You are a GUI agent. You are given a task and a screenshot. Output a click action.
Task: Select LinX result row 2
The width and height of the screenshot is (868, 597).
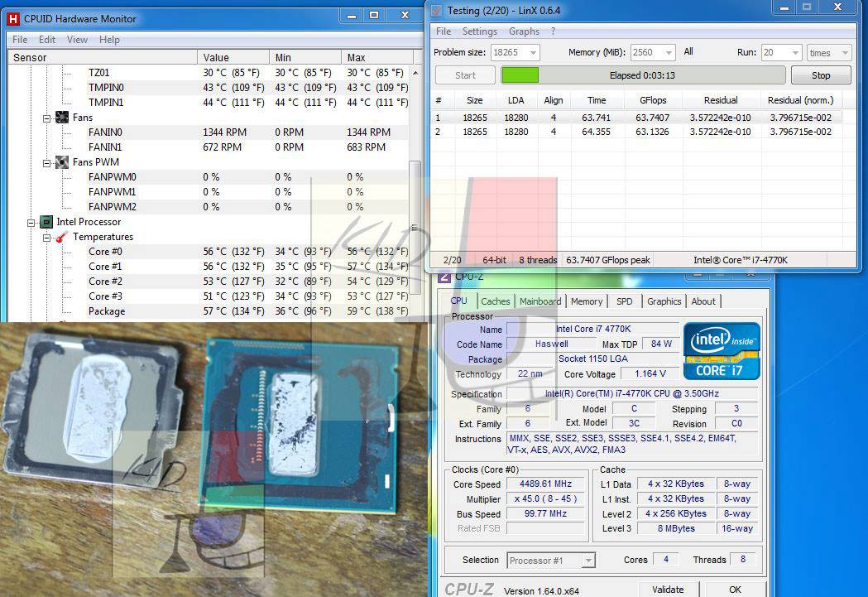pos(636,132)
